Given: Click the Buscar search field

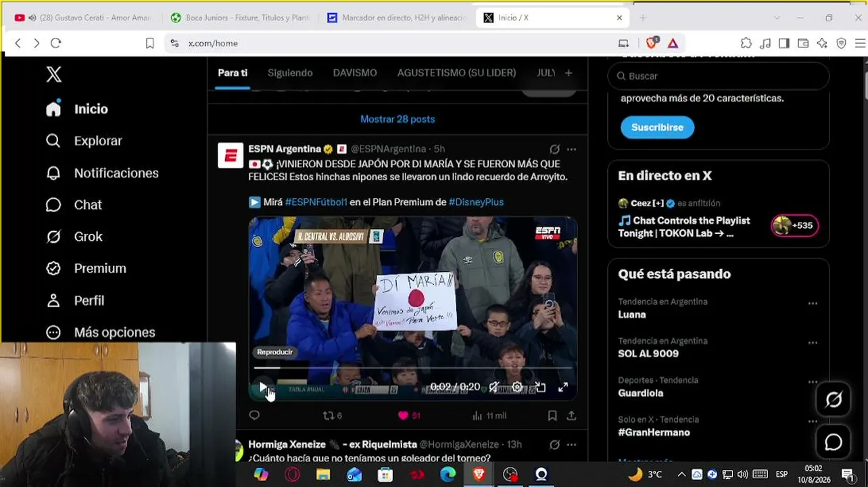Looking at the screenshot, I should (719, 76).
